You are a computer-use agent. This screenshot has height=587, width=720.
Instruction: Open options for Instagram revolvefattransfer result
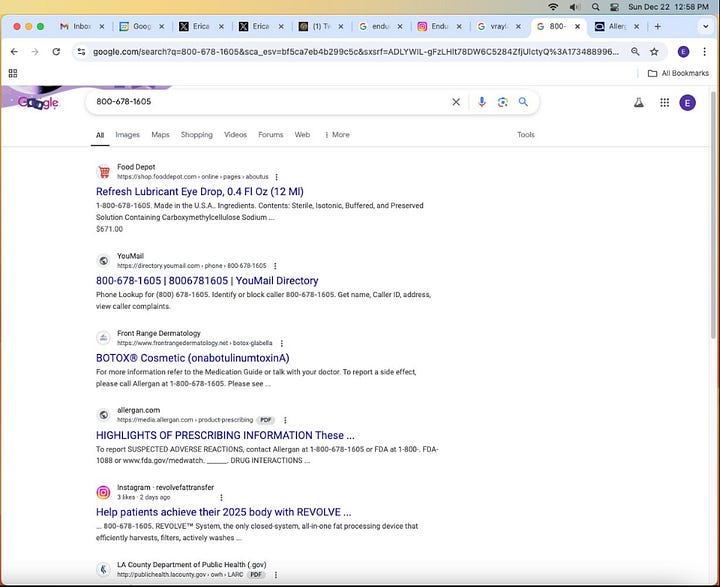[221, 497]
